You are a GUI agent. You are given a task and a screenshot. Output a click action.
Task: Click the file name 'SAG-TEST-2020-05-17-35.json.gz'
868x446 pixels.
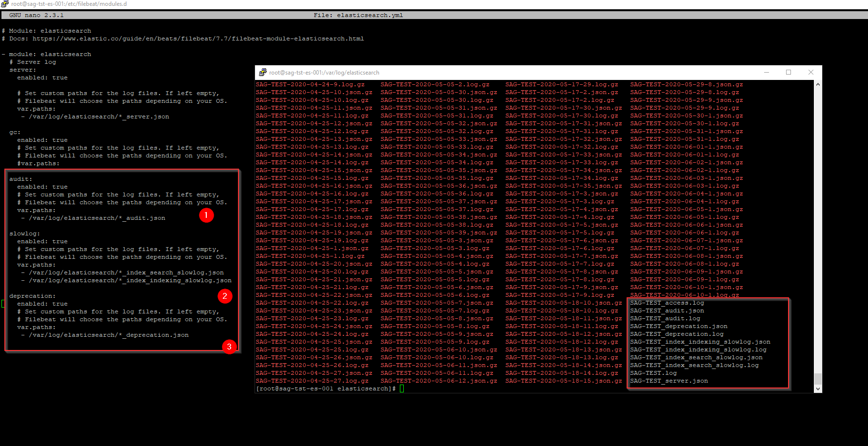click(564, 186)
